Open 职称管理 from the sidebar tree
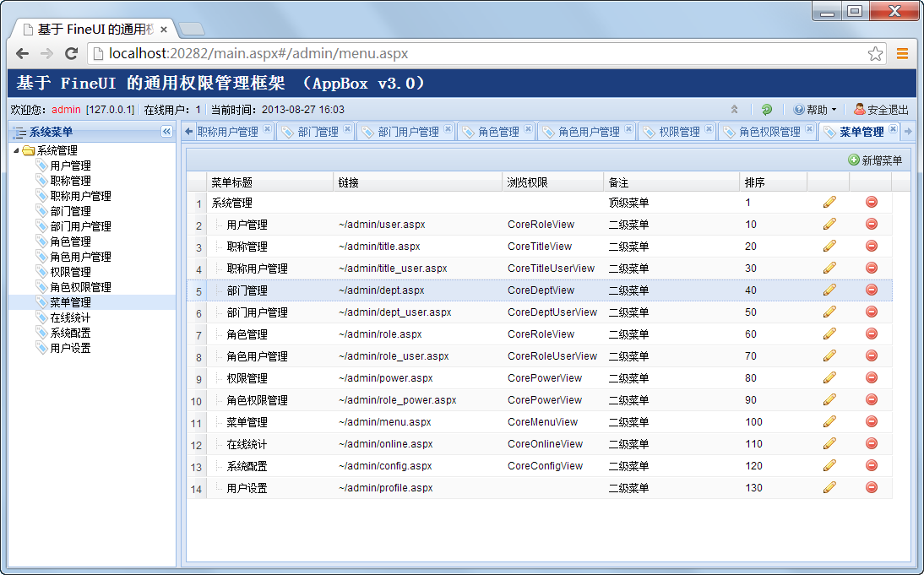Screen dimensions: 924x575 70,181
